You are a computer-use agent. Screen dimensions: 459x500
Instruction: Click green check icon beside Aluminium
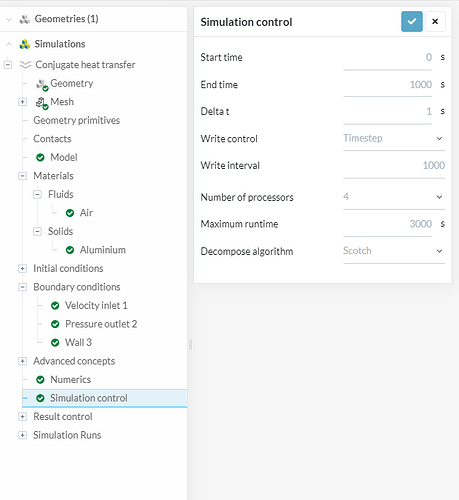pyautogui.click(x=70, y=250)
